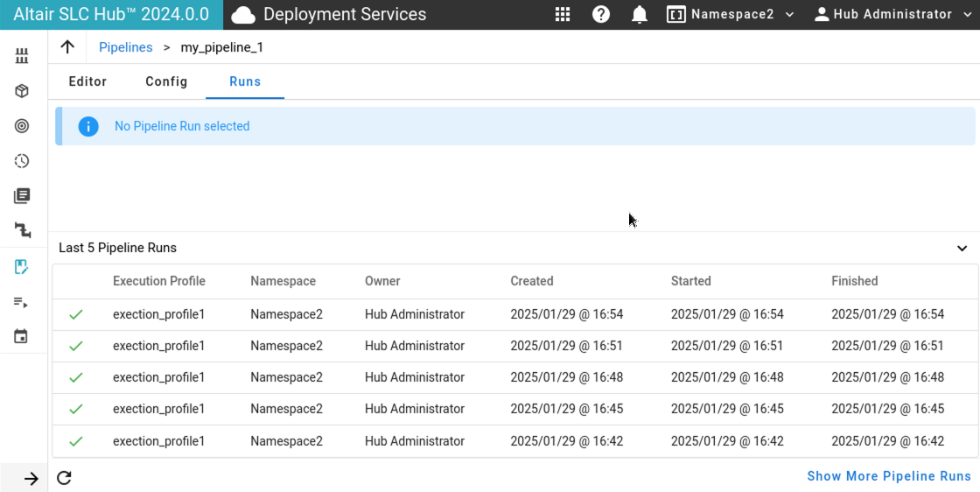
Task: Click the sidebar target circle icon
Action: [x=22, y=126]
